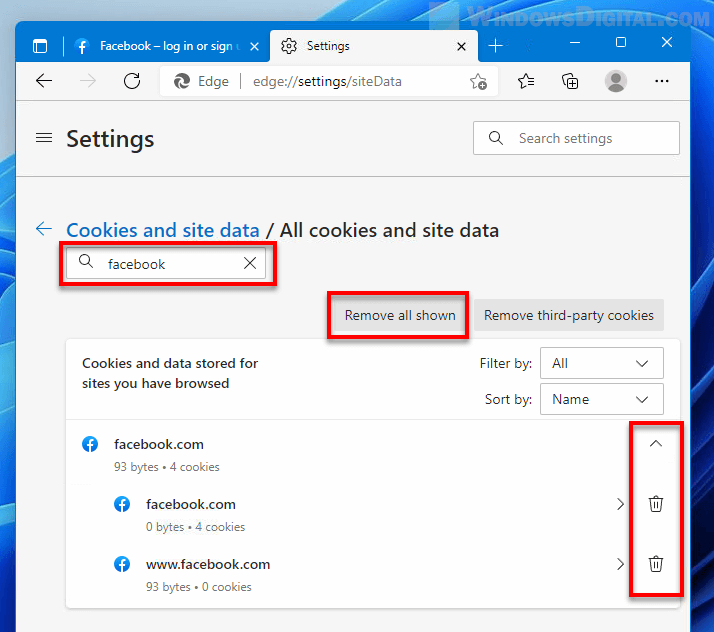The image size is (714, 632).
Task: Click in the Search settings box
Action: (576, 138)
